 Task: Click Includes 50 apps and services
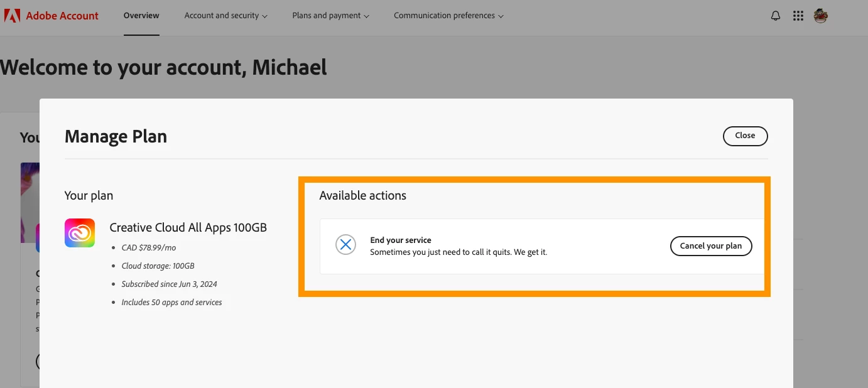coord(171,303)
